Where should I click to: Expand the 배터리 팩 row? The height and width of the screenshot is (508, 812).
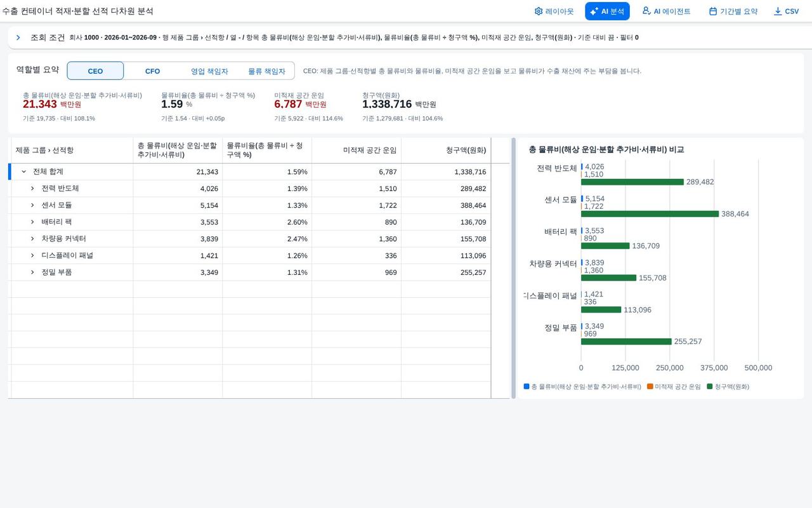[x=32, y=222]
